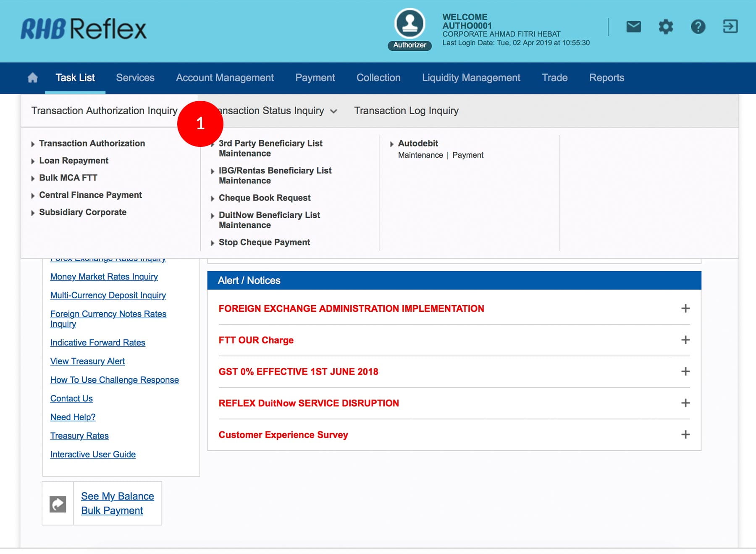Click the Interactive User Guide link
The width and height of the screenshot is (756, 554).
click(93, 454)
